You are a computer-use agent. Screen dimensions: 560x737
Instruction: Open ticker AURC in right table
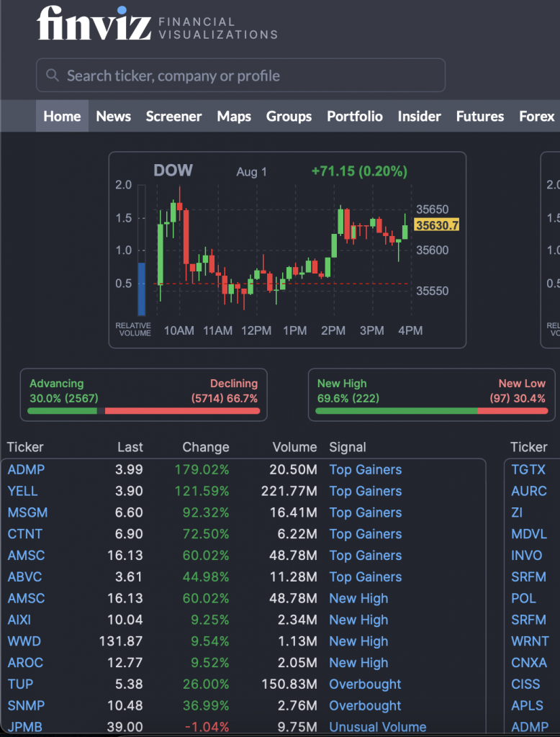[x=529, y=491]
